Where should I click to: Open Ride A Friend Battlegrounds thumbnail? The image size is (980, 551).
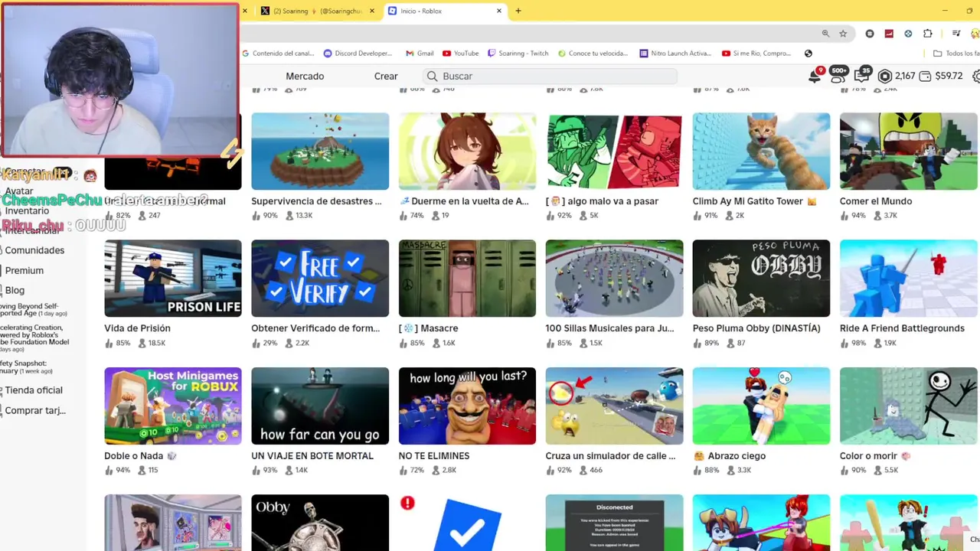click(x=908, y=279)
